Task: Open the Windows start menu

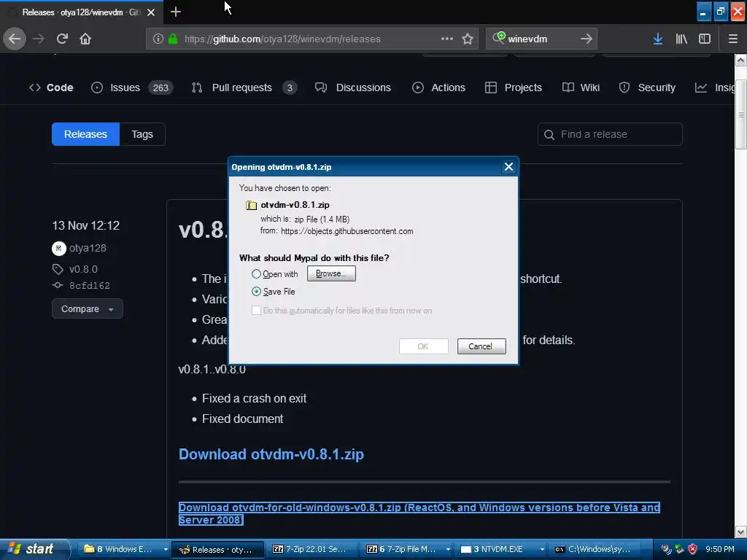Action: pos(34,549)
